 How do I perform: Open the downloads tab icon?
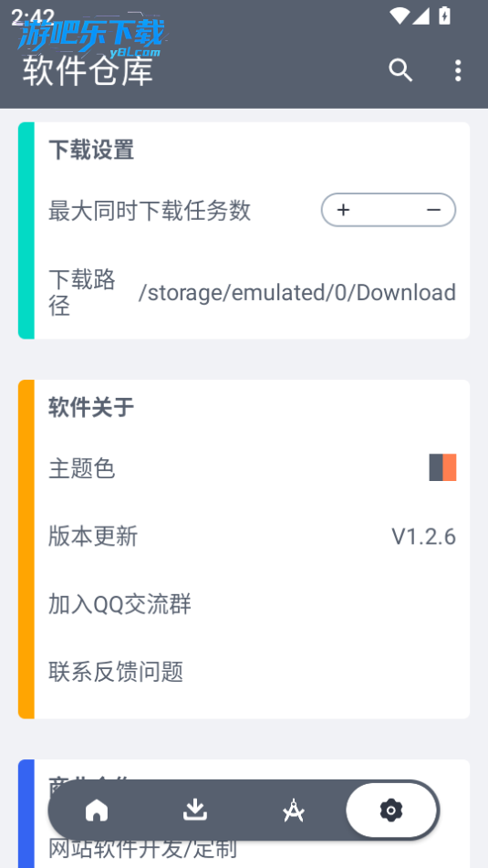click(x=195, y=810)
